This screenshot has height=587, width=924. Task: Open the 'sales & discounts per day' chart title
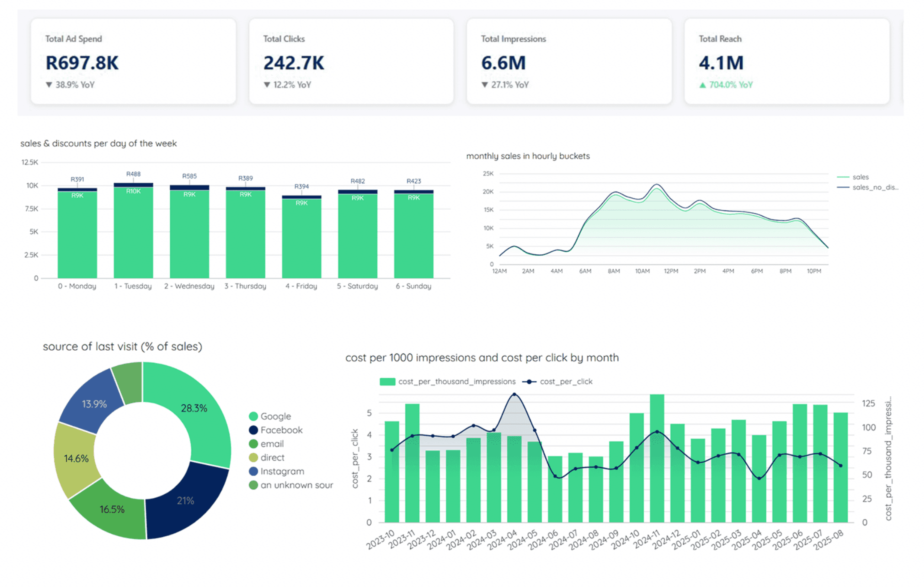tap(98, 143)
